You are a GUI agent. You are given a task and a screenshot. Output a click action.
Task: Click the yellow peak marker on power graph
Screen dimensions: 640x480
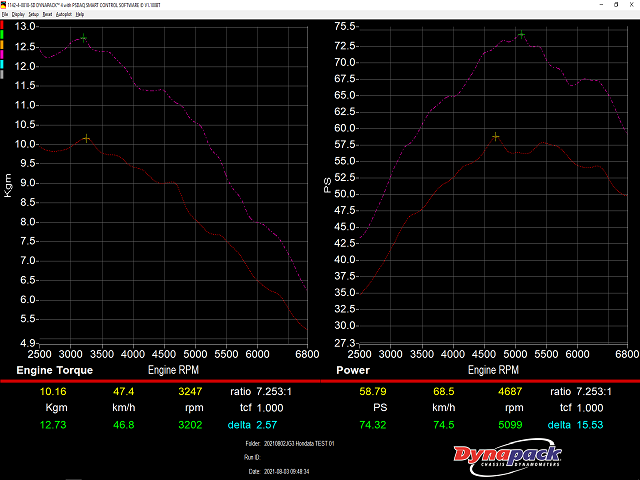pyautogui.click(x=496, y=137)
